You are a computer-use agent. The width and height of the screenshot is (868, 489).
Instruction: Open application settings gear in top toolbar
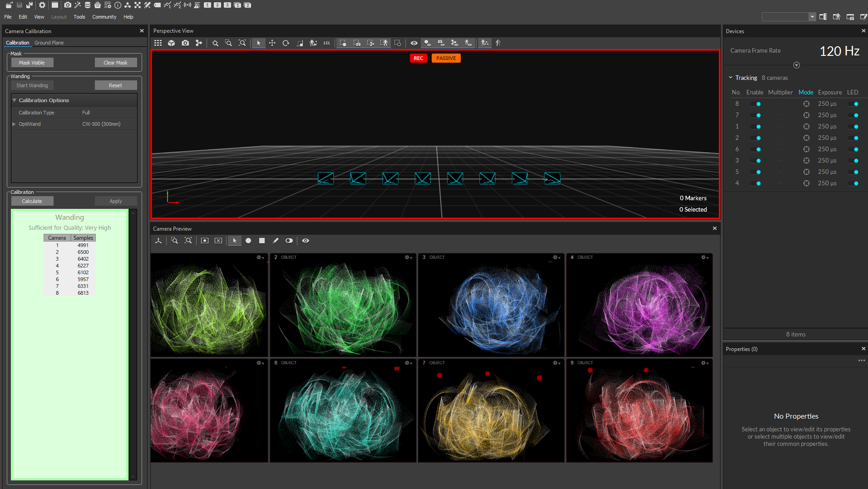[42, 5]
